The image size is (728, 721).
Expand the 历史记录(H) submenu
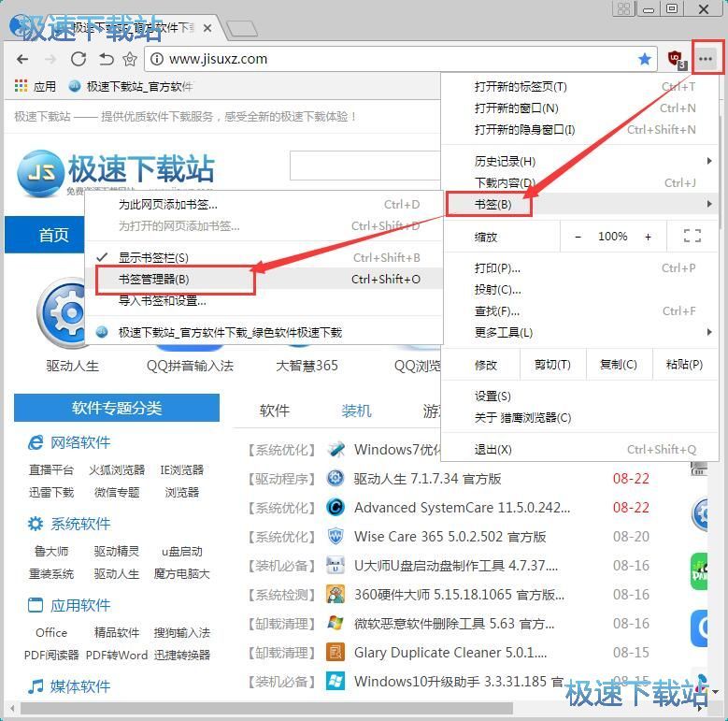point(579,161)
